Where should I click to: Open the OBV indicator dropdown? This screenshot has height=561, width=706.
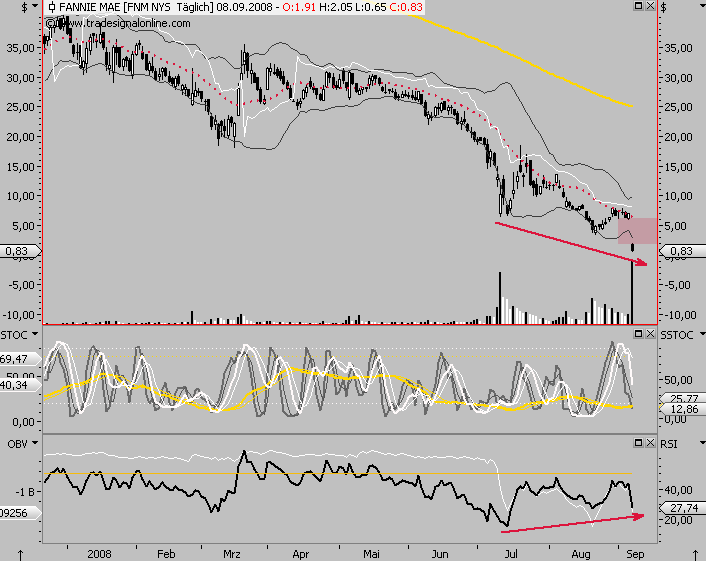pyautogui.click(x=34, y=444)
